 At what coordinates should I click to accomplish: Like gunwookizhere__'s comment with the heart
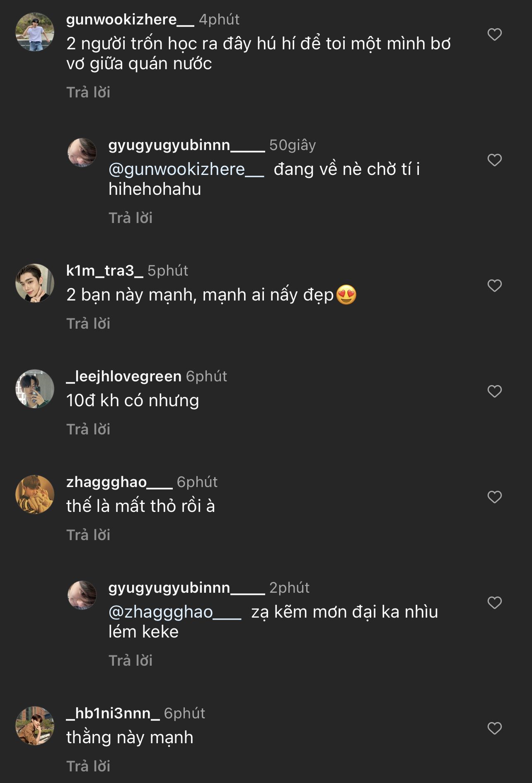pyautogui.click(x=494, y=34)
